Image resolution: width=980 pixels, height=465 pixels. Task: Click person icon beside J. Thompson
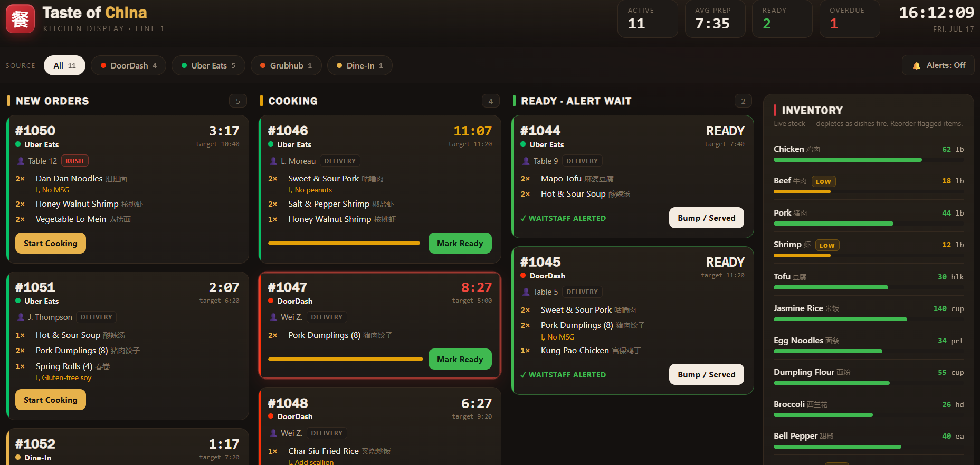[x=21, y=317]
